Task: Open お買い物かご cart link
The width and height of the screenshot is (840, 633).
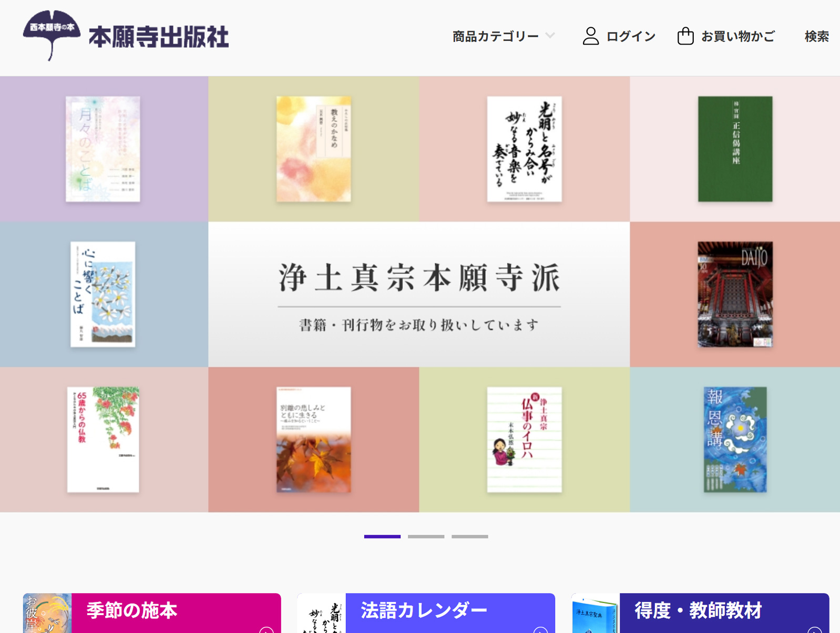Action: (738, 36)
